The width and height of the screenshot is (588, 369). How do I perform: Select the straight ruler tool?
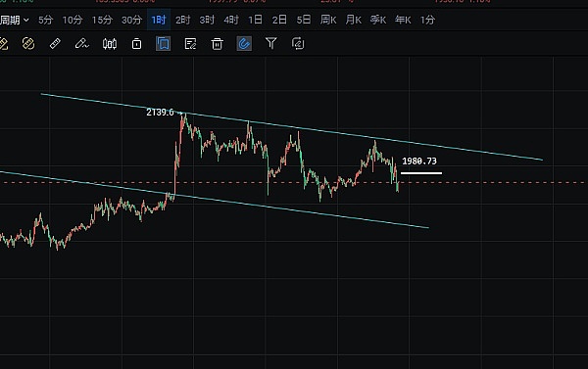[55, 44]
